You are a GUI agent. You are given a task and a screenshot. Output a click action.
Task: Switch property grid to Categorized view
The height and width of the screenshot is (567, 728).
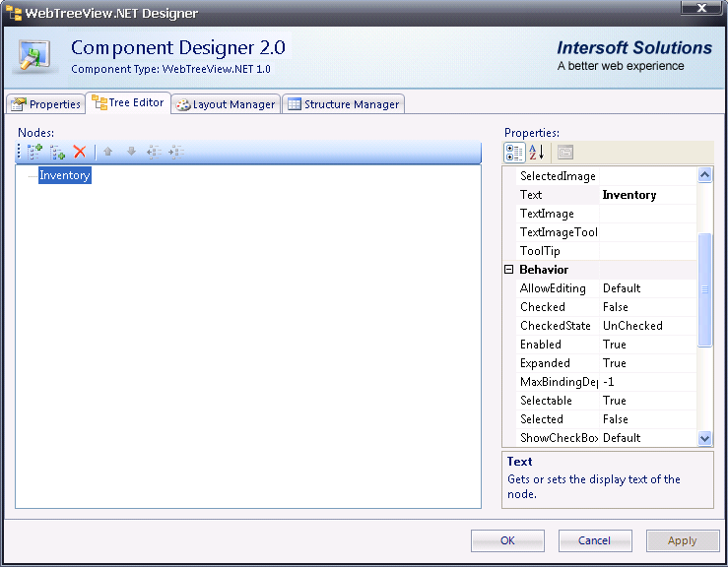[x=514, y=153]
